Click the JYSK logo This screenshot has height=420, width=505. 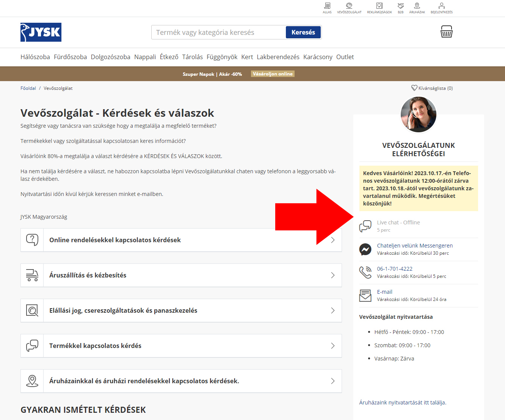[41, 32]
